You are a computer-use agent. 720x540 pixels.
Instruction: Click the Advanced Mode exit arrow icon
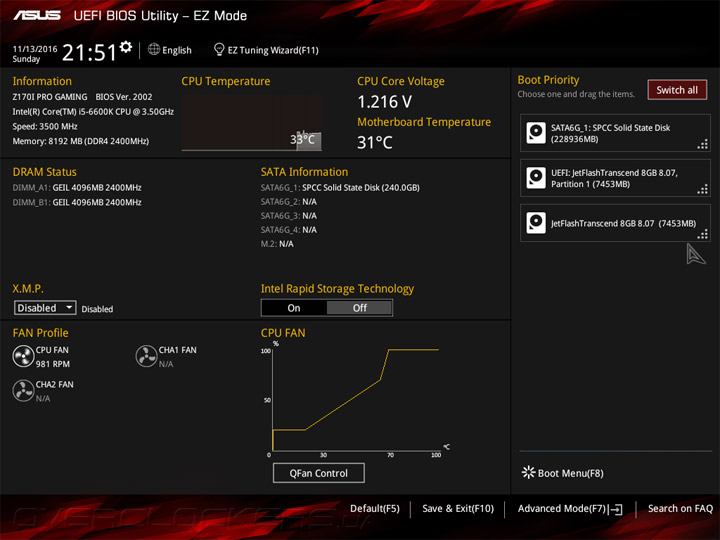point(616,509)
